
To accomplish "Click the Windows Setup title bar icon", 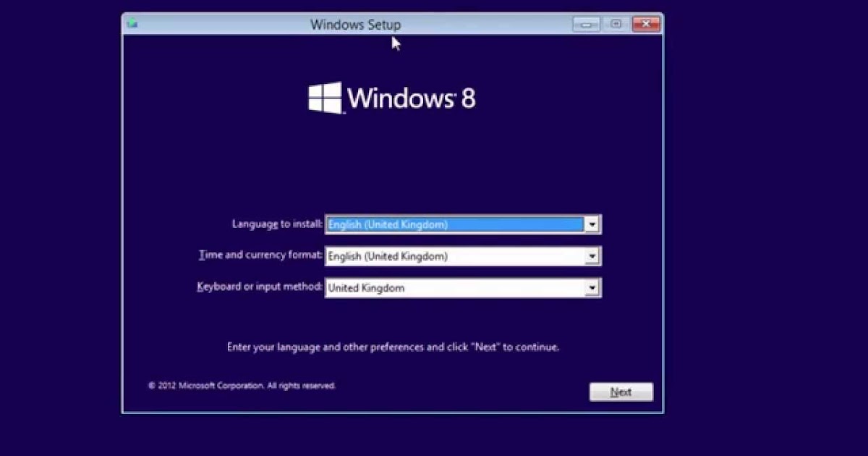I will [x=132, y=23].
